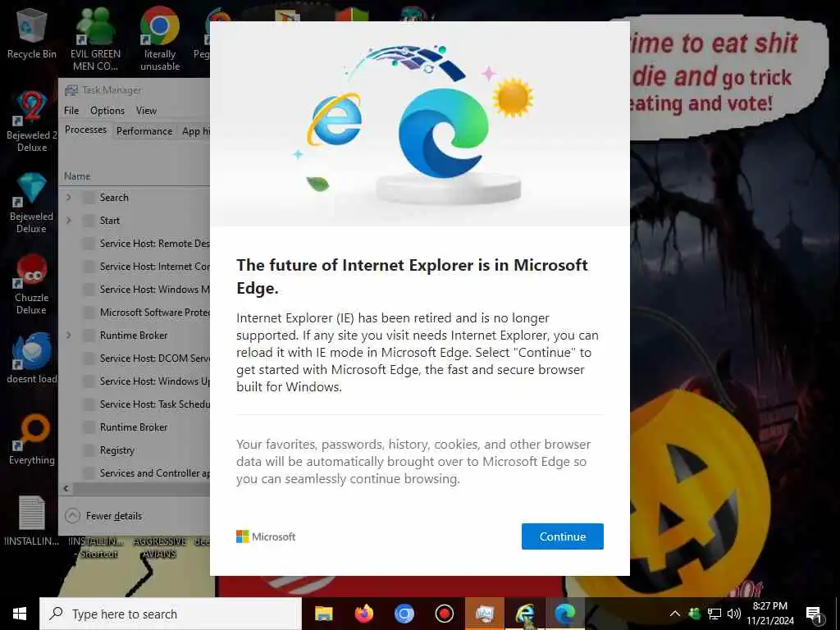The height and width of the screenshot is (630, 840).
Task: Click Fewer details in Task Manager
Action: point(103,516)
